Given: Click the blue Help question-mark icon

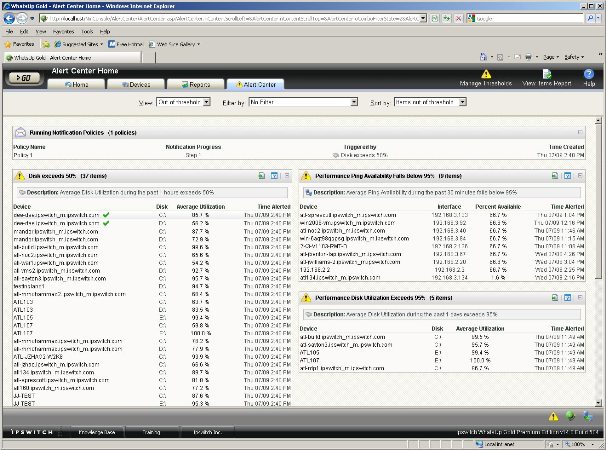Looking at the screenshot, I should click(589, 74).
